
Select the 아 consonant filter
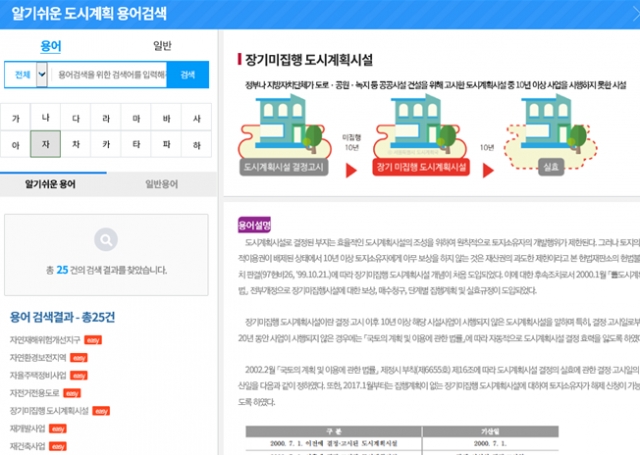pos(16,144)
